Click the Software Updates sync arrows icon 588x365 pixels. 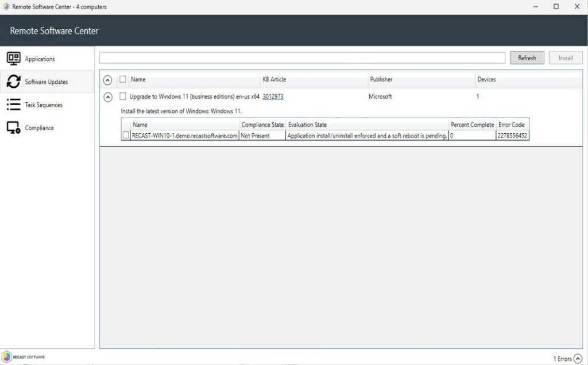14,81
